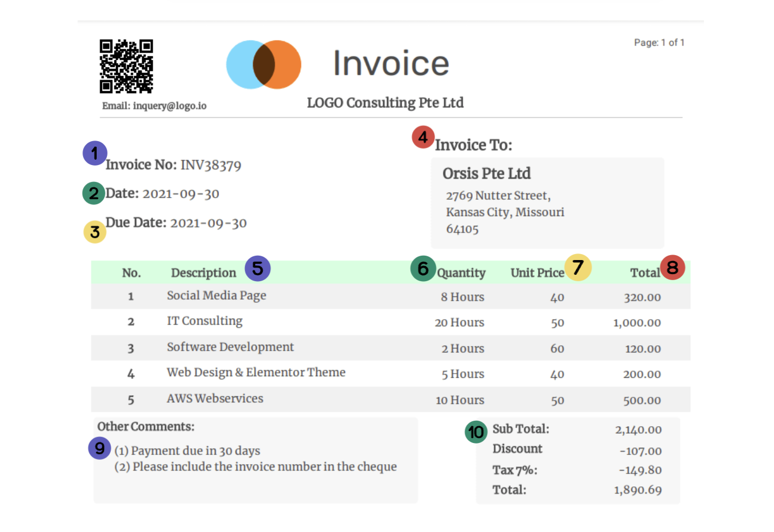Click the -107.00 discount value
Image resolution: width=774 pixels, height=532 pixels.
640,451
